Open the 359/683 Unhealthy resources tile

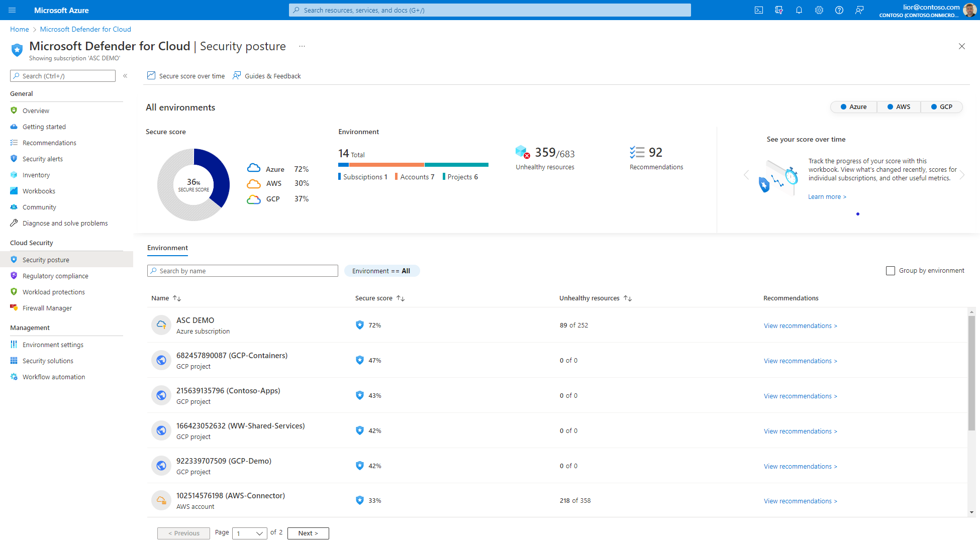(545, 158)
